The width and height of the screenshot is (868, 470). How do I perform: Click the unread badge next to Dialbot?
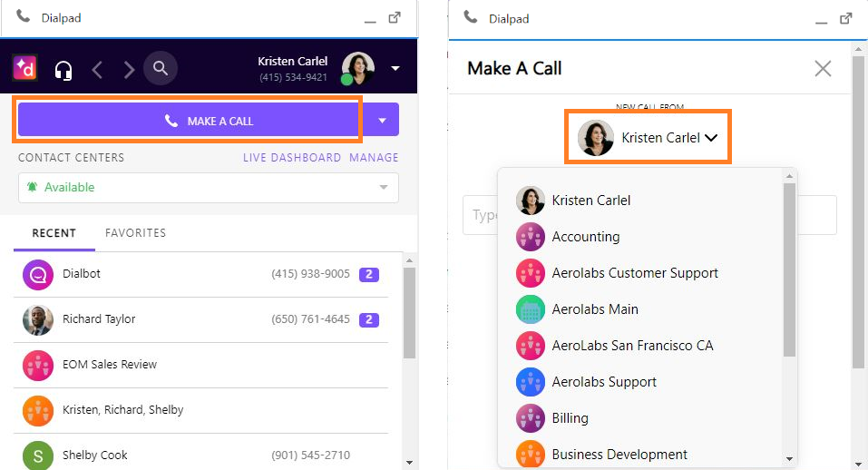pyautogui.click(x=369, y=274)
